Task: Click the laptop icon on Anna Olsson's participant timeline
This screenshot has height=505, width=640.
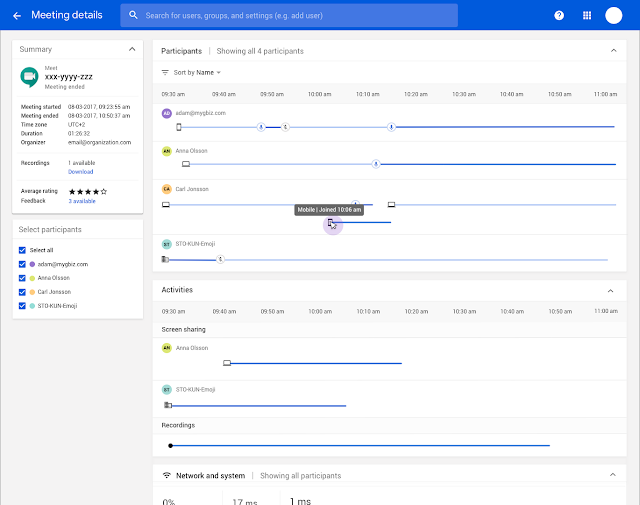Action: click(186, 163)
